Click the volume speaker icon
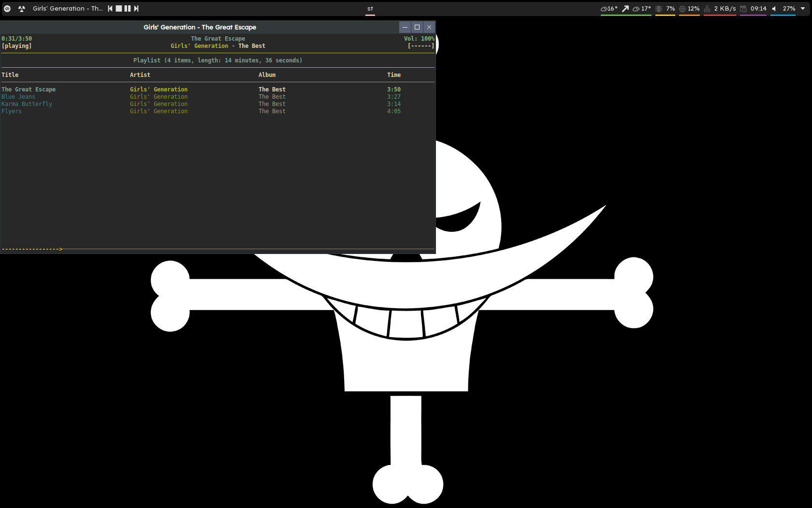 (774, 9)
